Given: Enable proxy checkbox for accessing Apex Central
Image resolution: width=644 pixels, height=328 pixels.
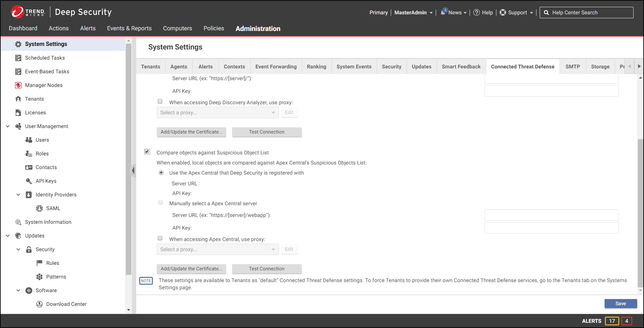Looking at the screenshot, I should tap(160, 238).
